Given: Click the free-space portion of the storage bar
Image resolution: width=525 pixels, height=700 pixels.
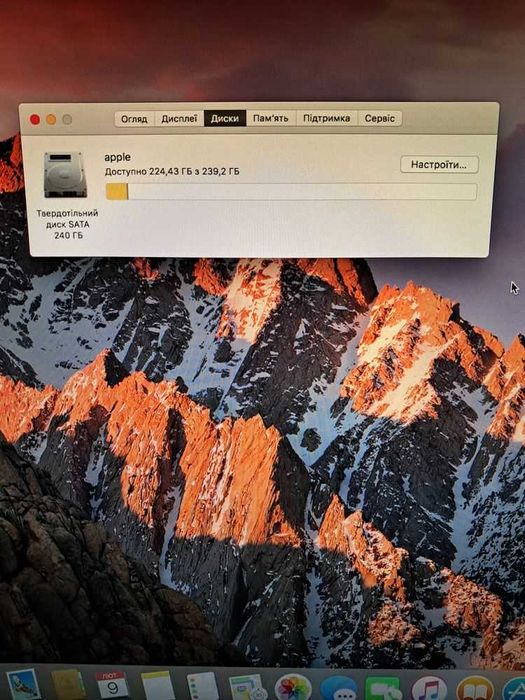Looking at the screenshot, I should point(302,192).
